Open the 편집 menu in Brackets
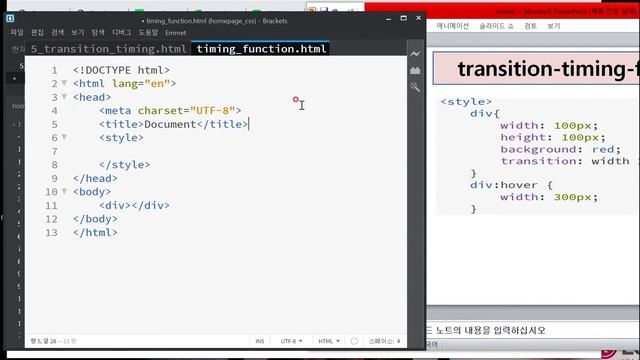Image resolution: width=640 pixels, height=360 pixels. pyautogui.click(x=38, y=33)
